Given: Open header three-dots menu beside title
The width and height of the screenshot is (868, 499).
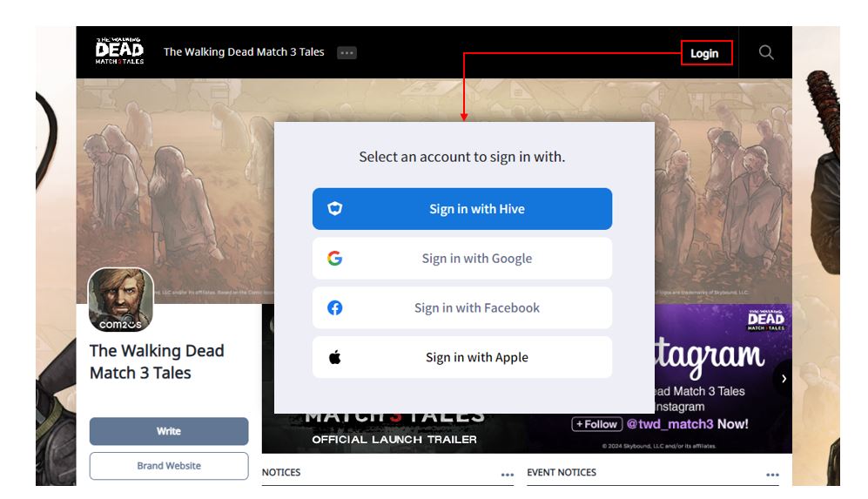Looking at the screenshot, I should (347, 53).
